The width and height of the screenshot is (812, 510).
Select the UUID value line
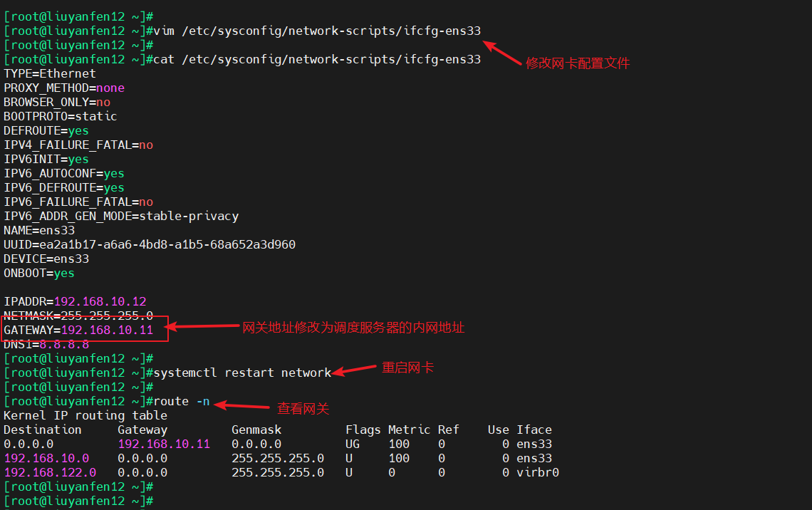(150, 244)
